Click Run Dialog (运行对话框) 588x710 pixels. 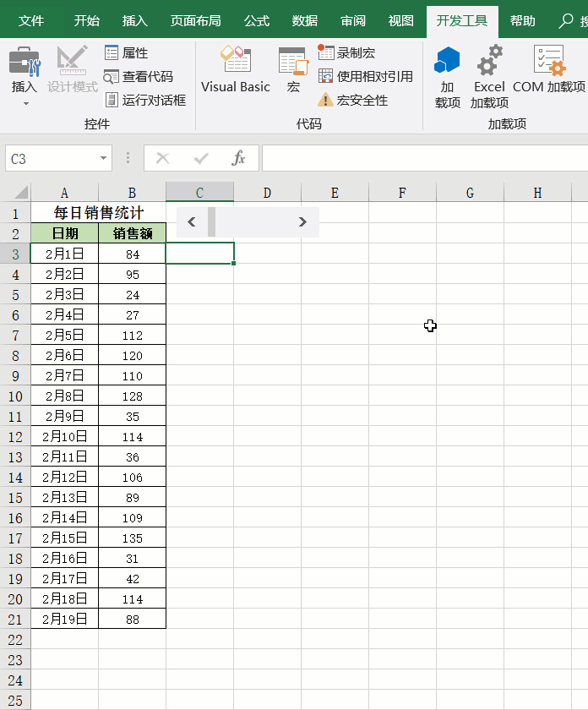click(145, 100)
